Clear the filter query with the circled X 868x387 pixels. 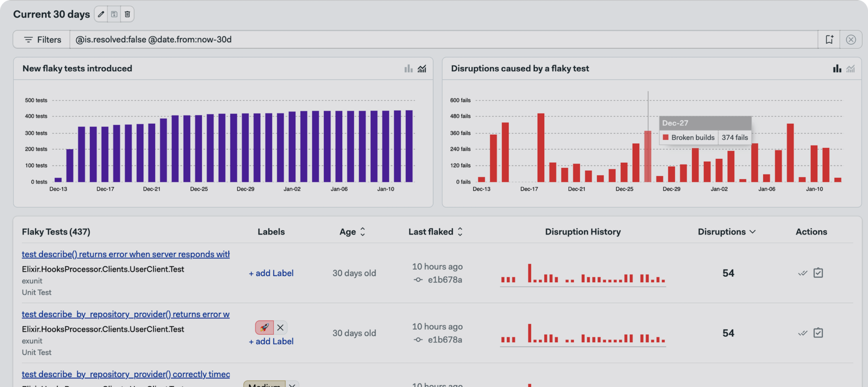click(x=851, y=39)
